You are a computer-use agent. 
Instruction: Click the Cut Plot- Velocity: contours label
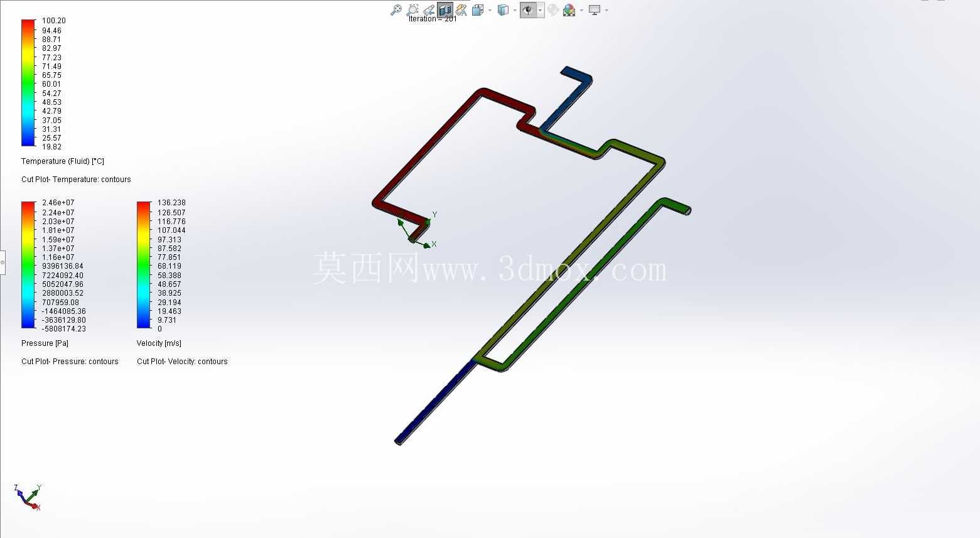(182, 362)
